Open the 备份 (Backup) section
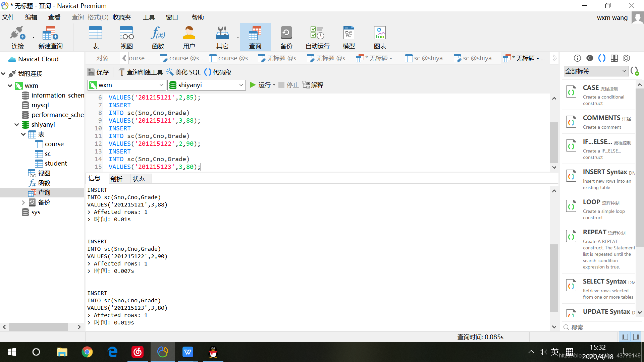The width and height of the screenshot is (644, 362). point(286,37)
